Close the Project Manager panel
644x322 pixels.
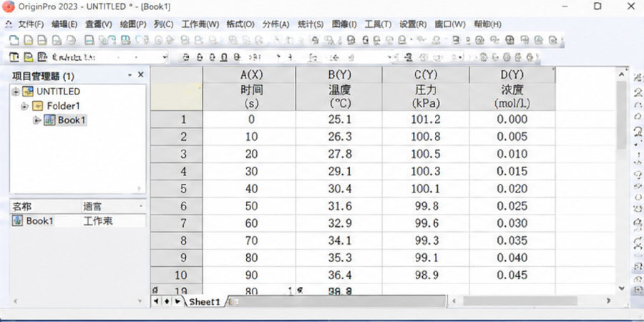click(140, 74)
